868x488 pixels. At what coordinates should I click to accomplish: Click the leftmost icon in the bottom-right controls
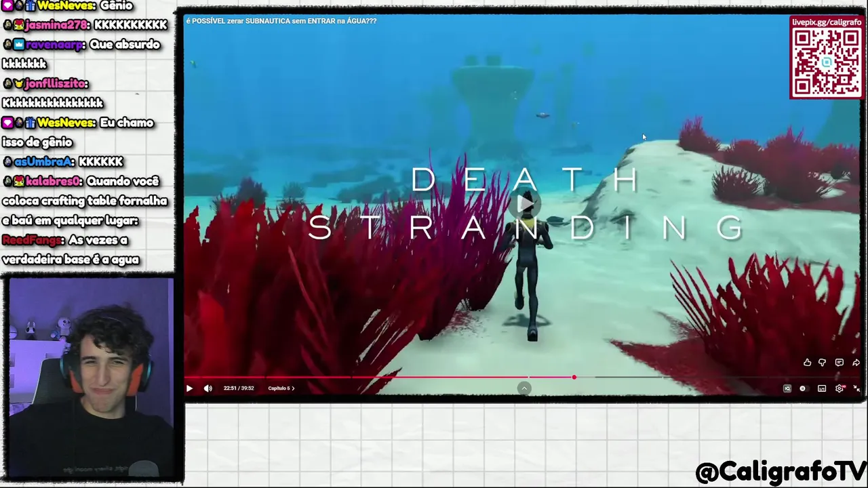pyautogui.click(x=787, y=388)
